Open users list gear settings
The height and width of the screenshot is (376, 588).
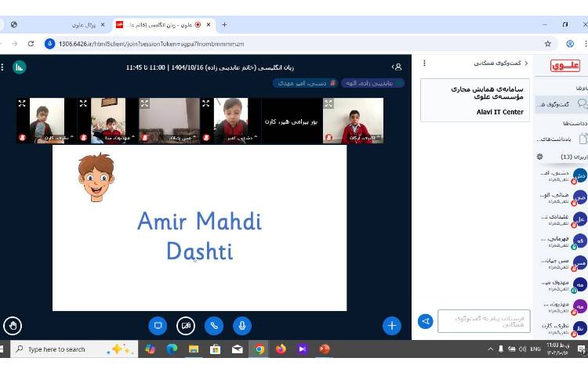click(539, 157)
